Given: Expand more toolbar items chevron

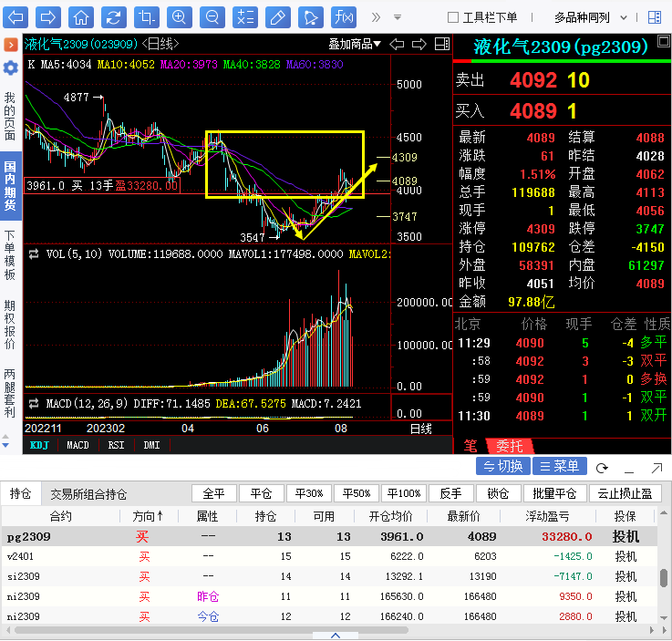Looking at the screenshot, I should [x=396, y=17].
